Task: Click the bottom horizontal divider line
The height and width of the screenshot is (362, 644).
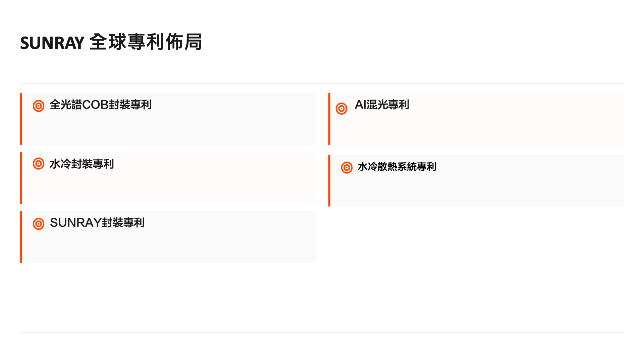Action: (x=322, y=333)
